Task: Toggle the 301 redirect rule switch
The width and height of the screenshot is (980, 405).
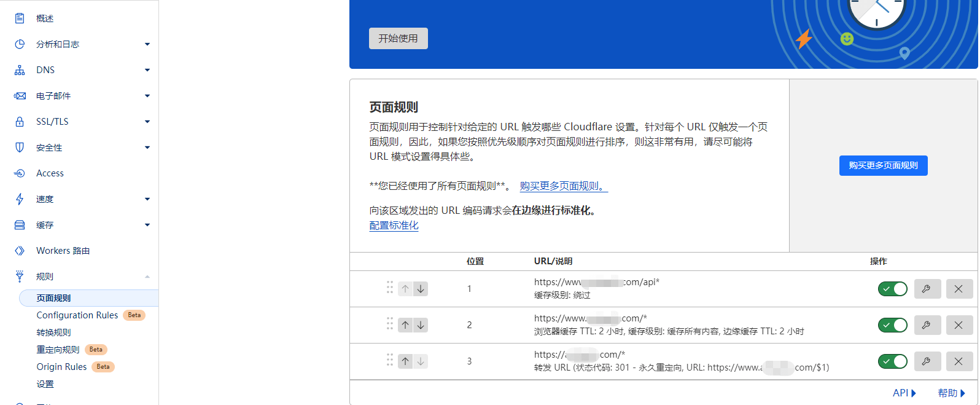Action: pos(893,361)
